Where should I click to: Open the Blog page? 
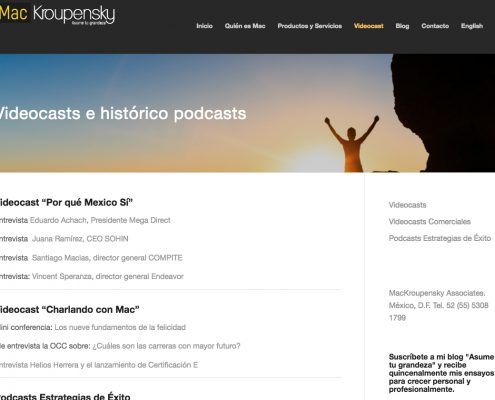point(402,26)
